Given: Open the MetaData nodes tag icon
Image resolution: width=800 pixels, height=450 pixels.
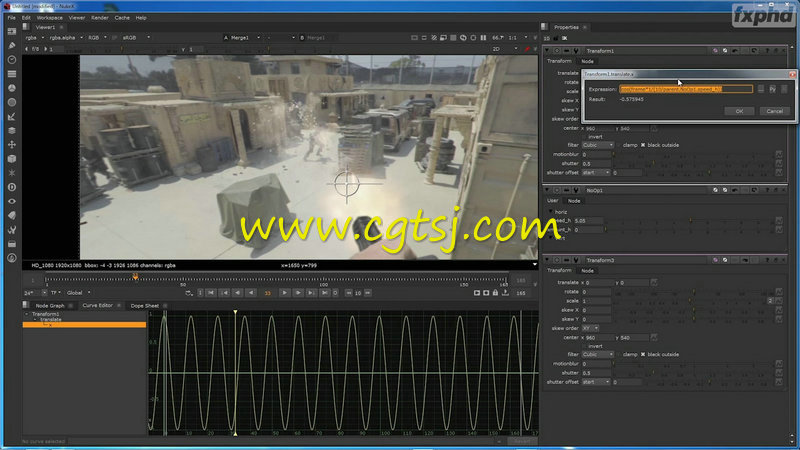Looking at the screenshot, I should click(12, 216).
